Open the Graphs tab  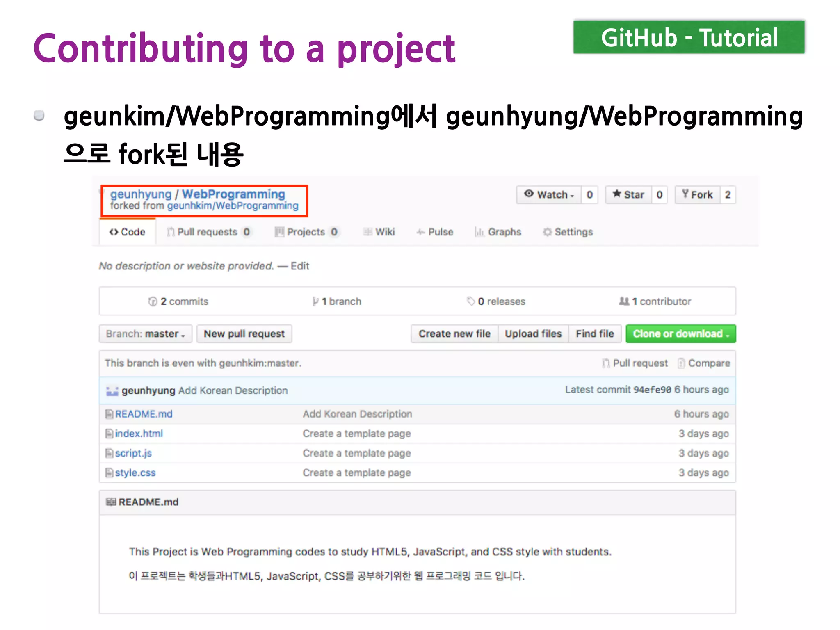(498, 232)
